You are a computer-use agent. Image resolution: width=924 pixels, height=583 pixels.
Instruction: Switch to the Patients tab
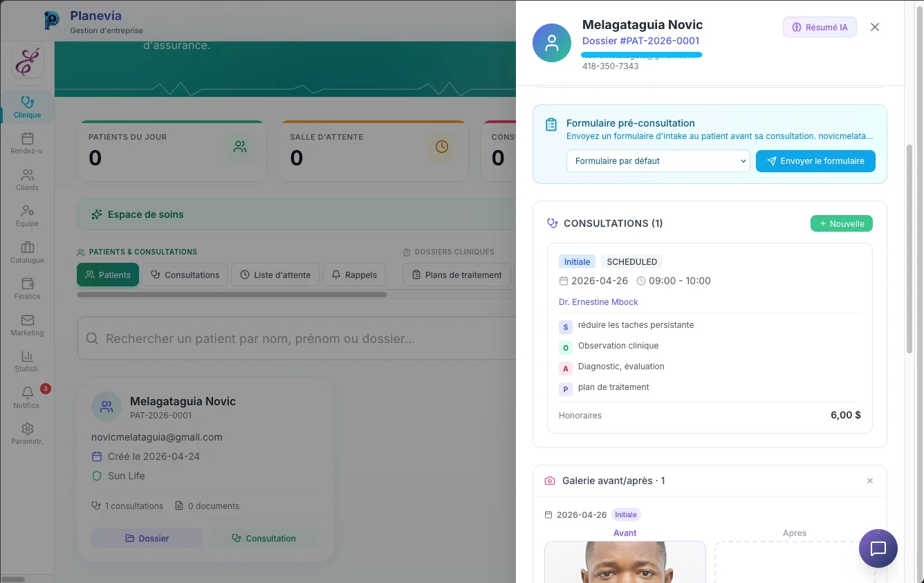[x=108, y=275]
